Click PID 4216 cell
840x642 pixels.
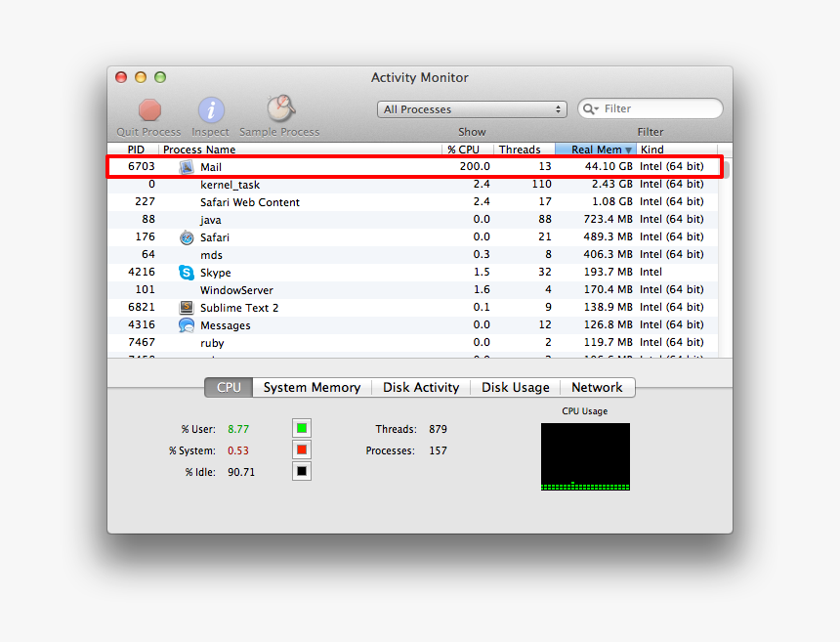142,272
